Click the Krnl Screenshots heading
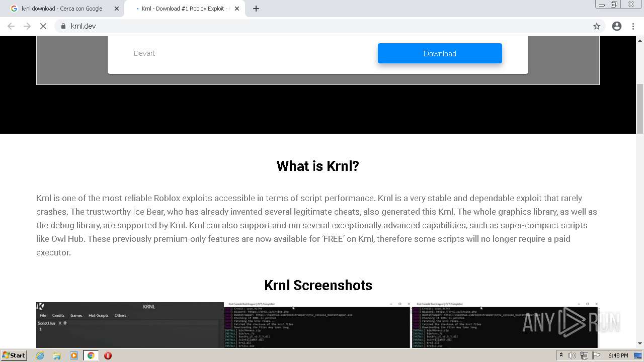Image resolution: width=644 pixels, height=362 pixels. pos(318,285)
